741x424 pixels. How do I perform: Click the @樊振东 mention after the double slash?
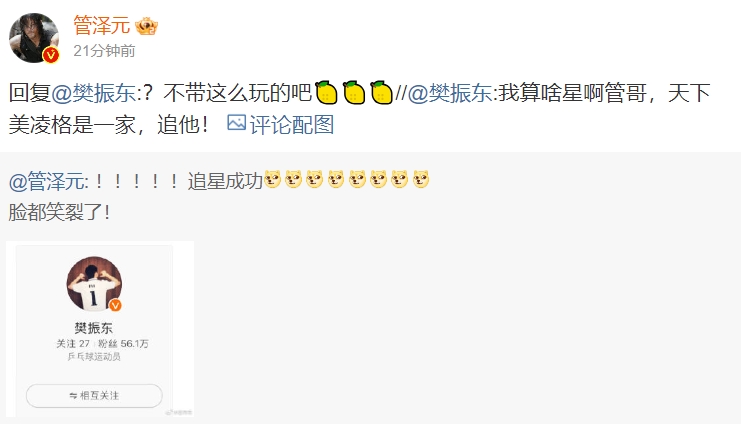pos(450,93)
